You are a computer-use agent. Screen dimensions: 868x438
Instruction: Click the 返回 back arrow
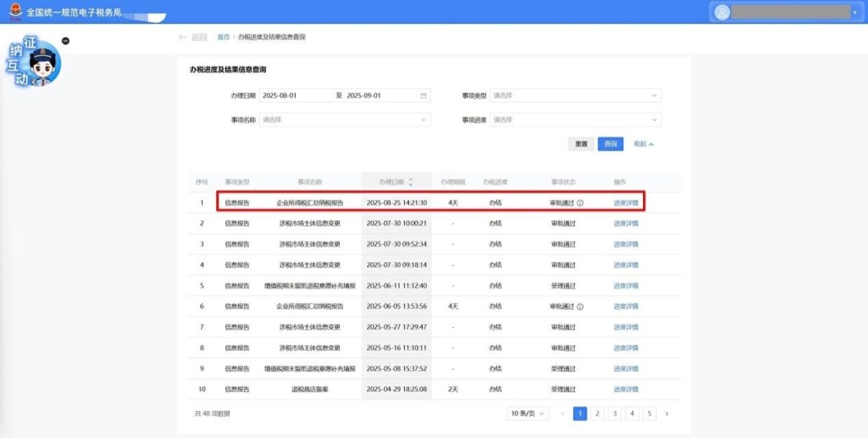coord(183,37)
